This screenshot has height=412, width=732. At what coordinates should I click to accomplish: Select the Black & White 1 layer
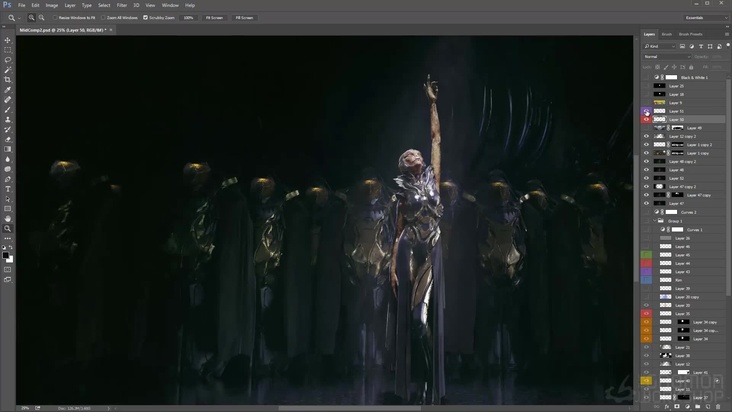click(x=694, y=77)
